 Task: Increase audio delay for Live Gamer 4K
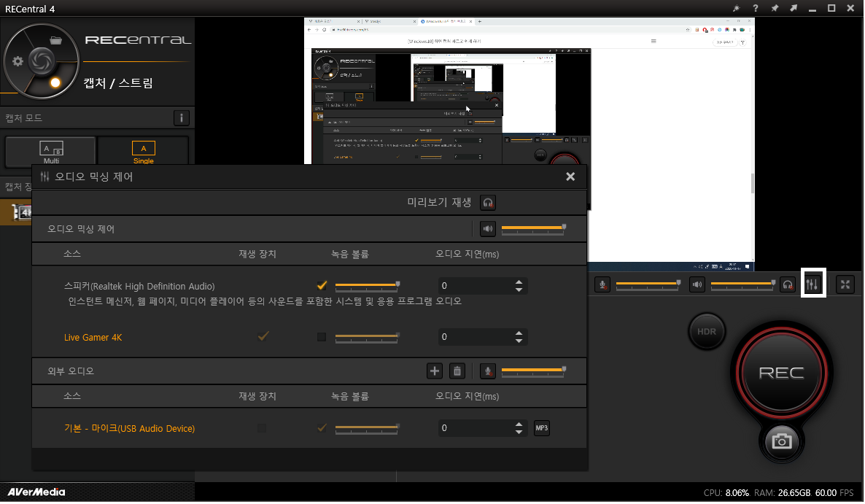click(519, 333)
